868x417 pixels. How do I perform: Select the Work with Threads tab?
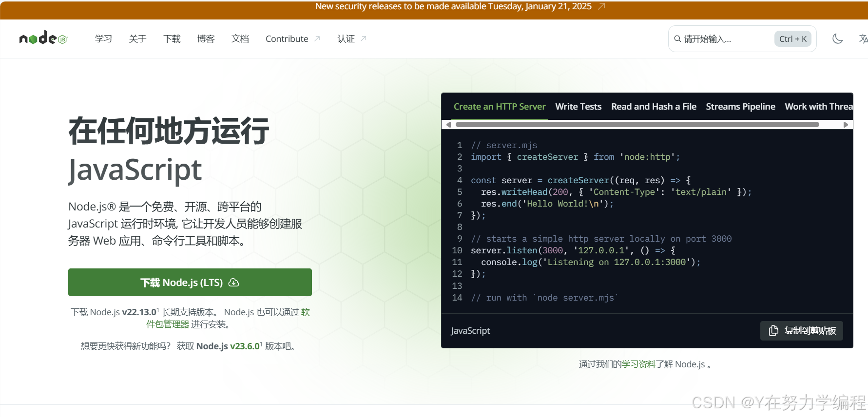tap(819, 107)
